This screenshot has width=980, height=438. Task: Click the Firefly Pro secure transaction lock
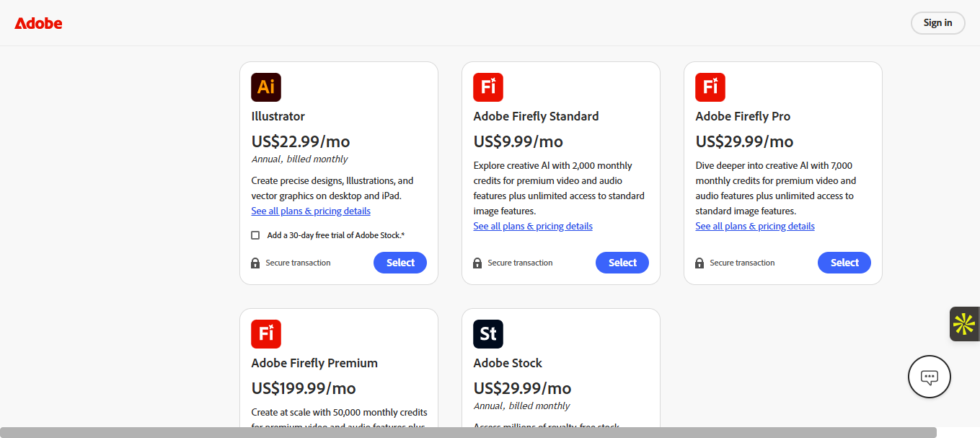(x=699, y=263)
